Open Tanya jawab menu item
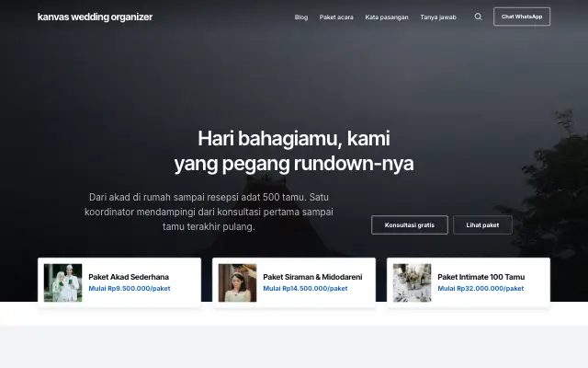 (438, 17)
